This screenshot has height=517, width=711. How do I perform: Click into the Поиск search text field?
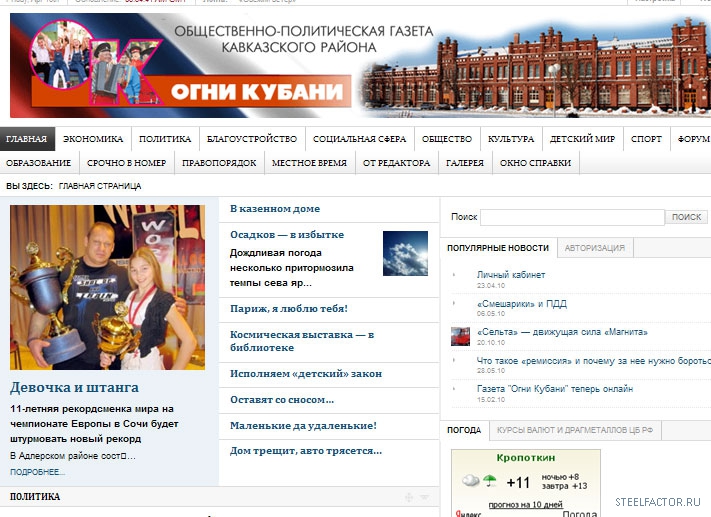[572, 217]
